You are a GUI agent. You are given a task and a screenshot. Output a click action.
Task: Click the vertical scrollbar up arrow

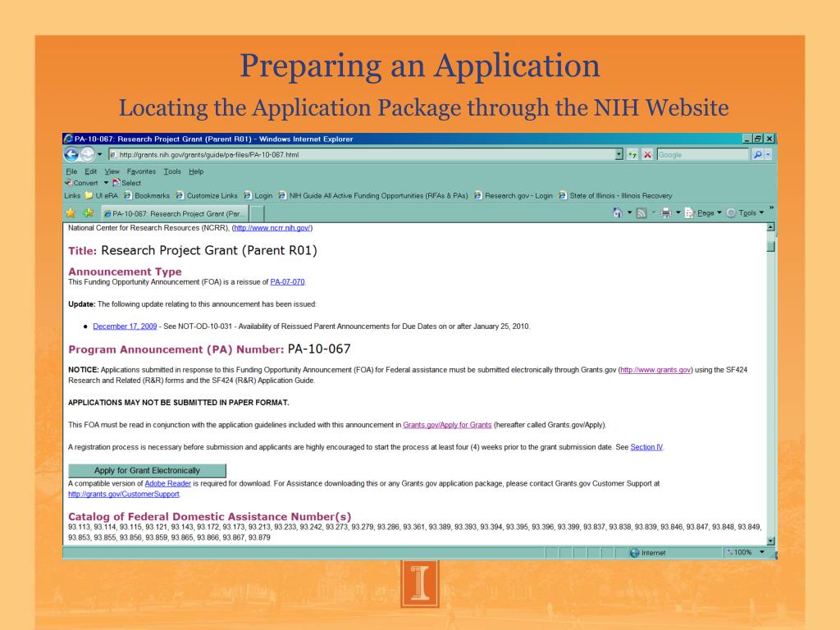point(771,227)
